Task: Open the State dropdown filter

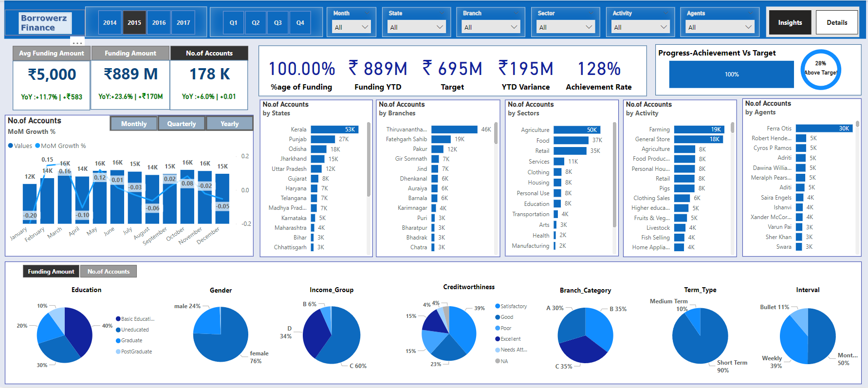Action: pyautogui.click(x=417, y=27)
